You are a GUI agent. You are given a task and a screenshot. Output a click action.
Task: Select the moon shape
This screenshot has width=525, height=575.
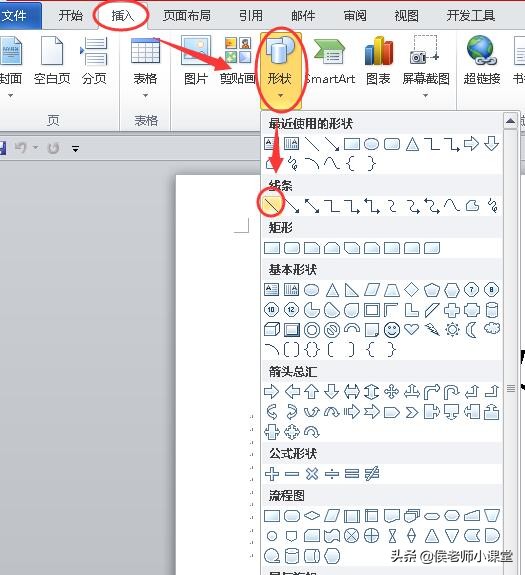point(471,329)
